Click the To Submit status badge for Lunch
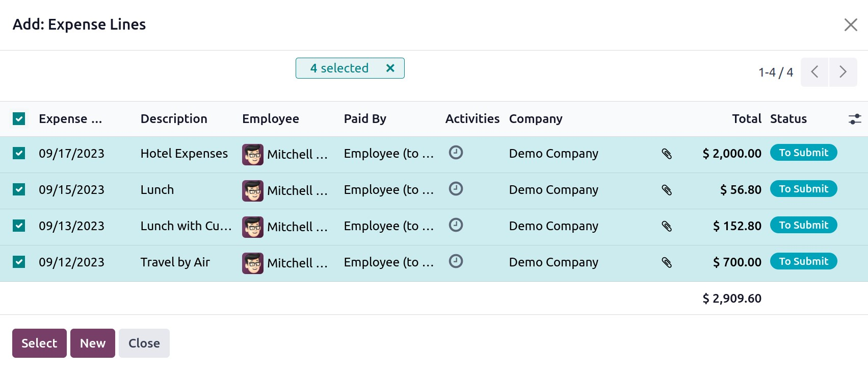This screenshot has width=868, height=369. [803, 189]
